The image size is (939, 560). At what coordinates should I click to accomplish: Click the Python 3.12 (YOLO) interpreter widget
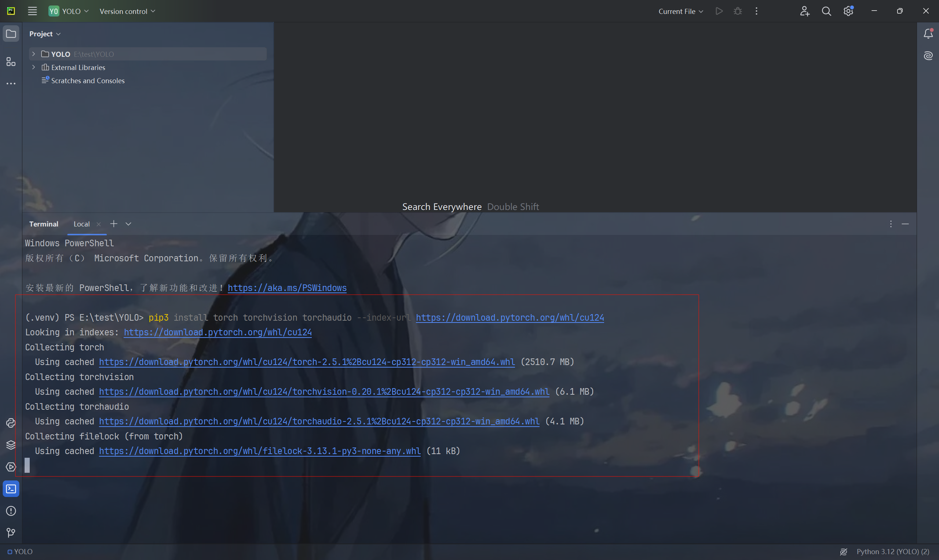coord(892,552)
